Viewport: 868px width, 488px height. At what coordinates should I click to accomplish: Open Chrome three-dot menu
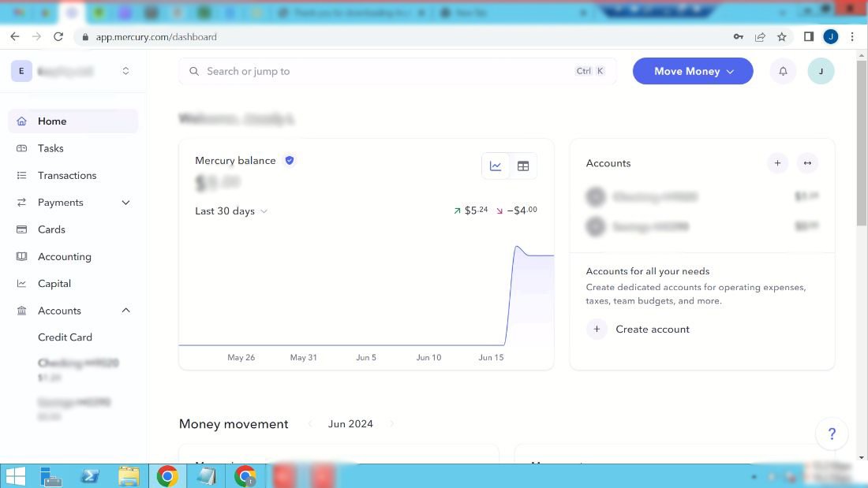coord(852,36)
